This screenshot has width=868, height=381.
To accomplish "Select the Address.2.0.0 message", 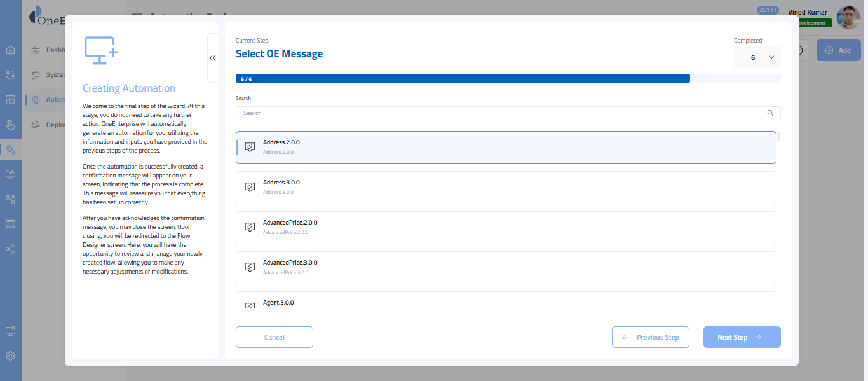I will pos(505,148).
